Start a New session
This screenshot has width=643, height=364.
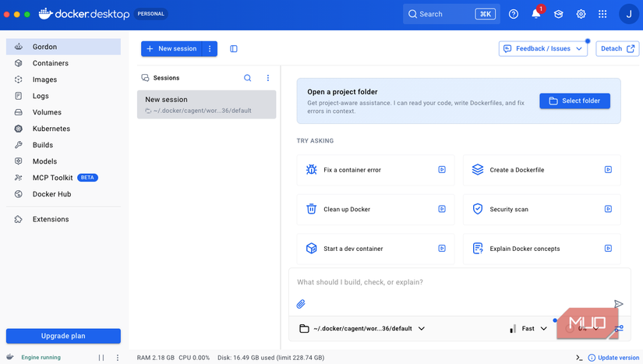[x=171, y=49]
